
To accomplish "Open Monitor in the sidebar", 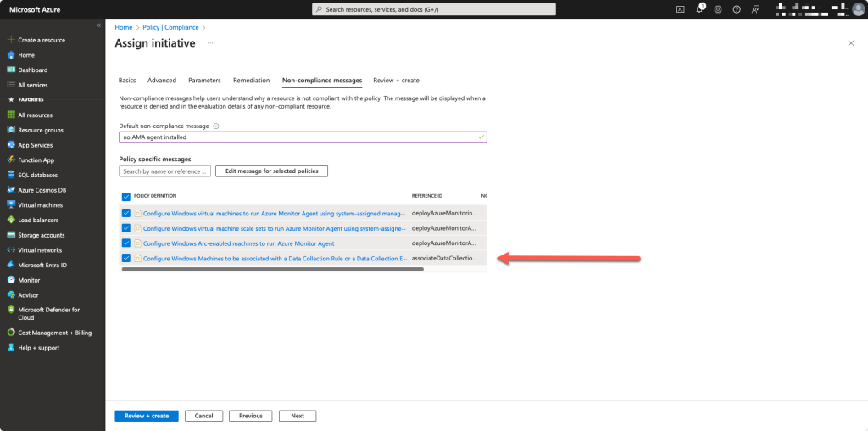I will click(29, 280).
